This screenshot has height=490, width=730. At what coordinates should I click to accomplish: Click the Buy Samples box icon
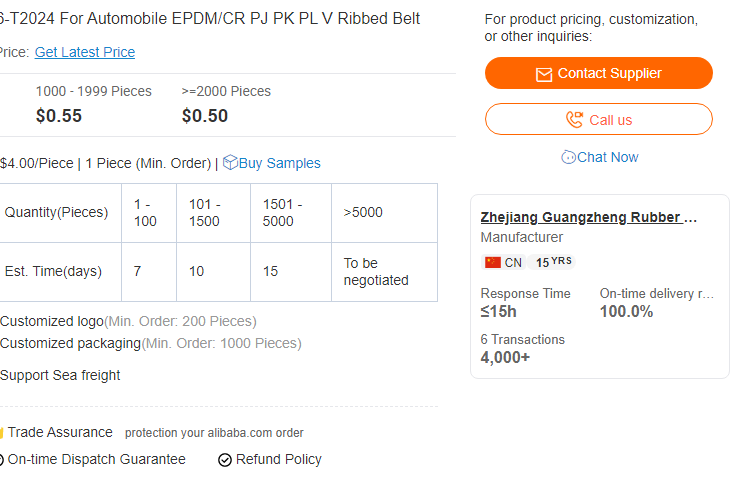coord(230,162)
